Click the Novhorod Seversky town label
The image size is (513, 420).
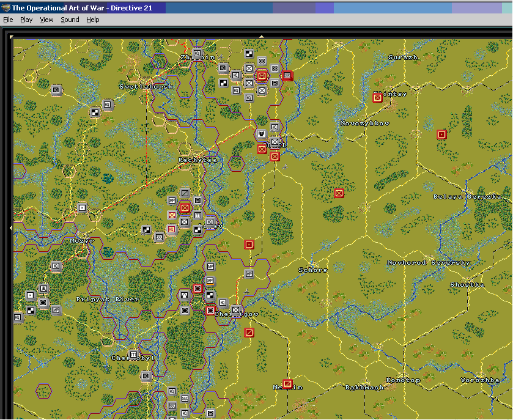pyautogui.click(x=428, y=263)
